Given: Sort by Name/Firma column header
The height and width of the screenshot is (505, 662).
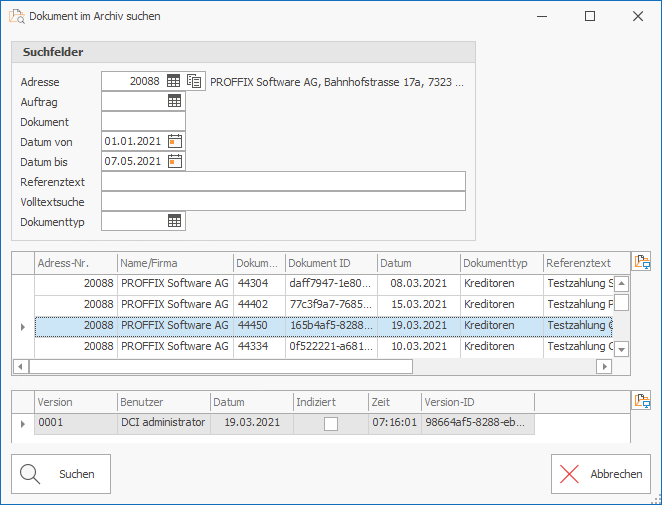Looking at the screenshot, I should click(175, 263).
